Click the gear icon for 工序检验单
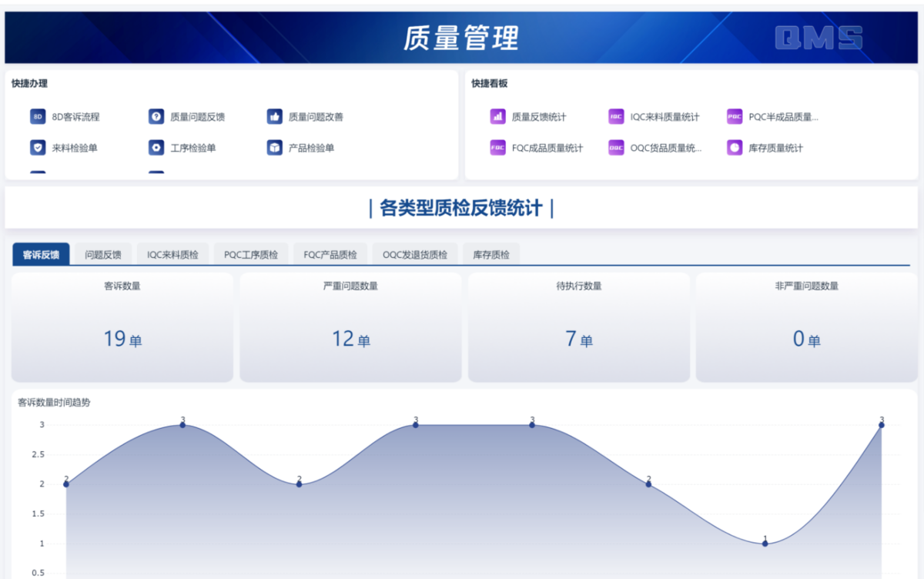 tap(156, 148)
